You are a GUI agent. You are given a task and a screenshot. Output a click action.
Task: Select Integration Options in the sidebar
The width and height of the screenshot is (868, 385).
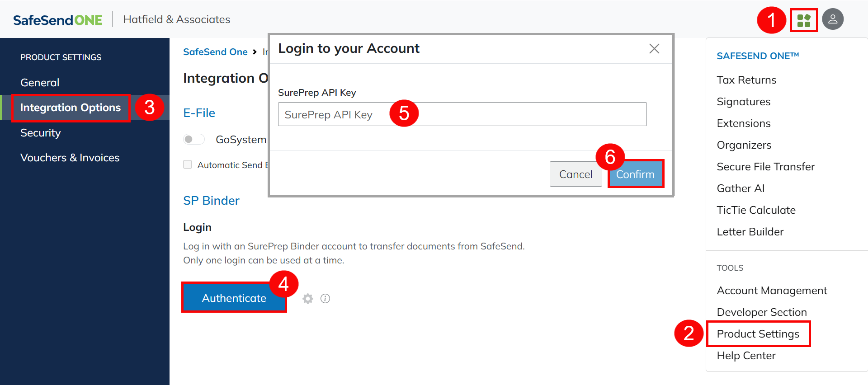click(71, 108)
